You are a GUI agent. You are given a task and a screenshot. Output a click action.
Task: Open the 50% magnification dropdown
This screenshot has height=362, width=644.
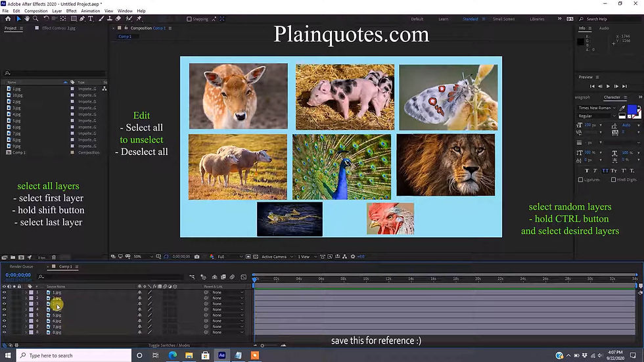[x=143, y=256]
